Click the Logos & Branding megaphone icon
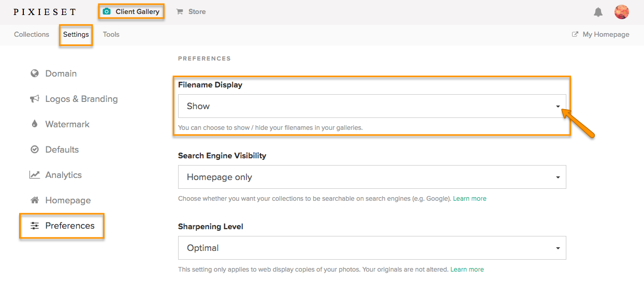Image resolution: width=644 pixels, height=283 pixels. [35, 99]
